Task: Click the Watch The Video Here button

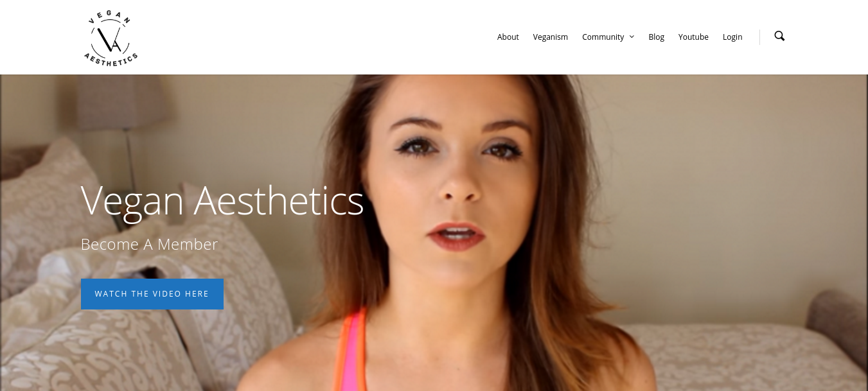Action: 152,294
